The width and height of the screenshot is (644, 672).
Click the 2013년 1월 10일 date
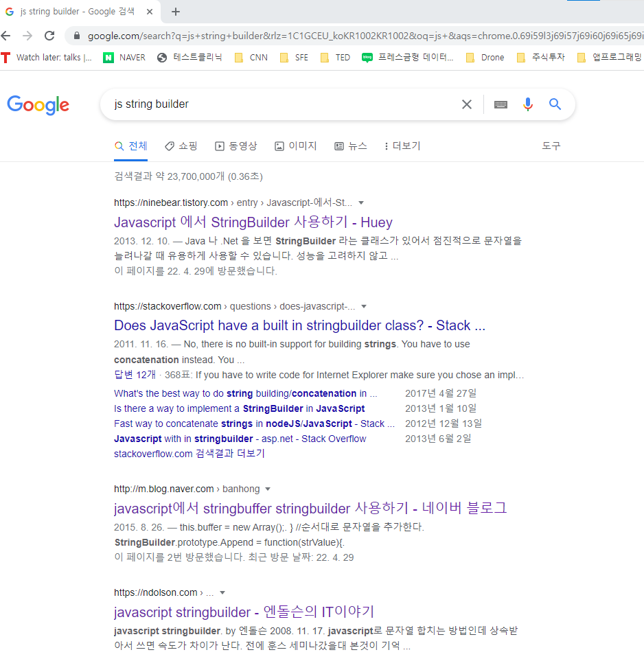[441, 408]
